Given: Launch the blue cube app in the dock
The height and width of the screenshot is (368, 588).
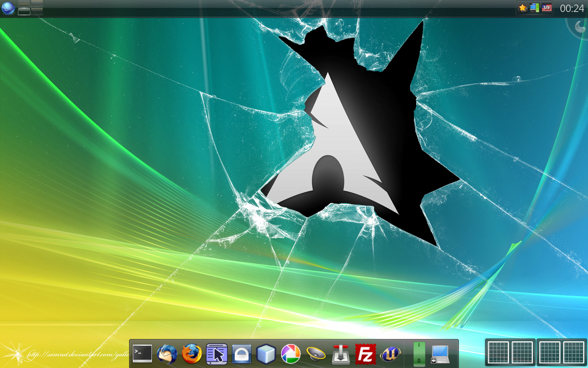Looking at the screenshot, I should point(266,354).
